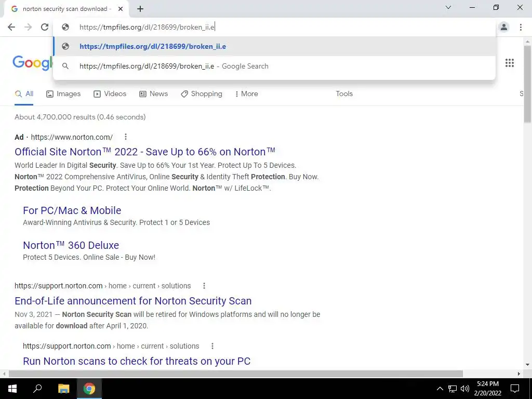Choose the tmpfiles.org Google Search suggestion

(274, 66)
